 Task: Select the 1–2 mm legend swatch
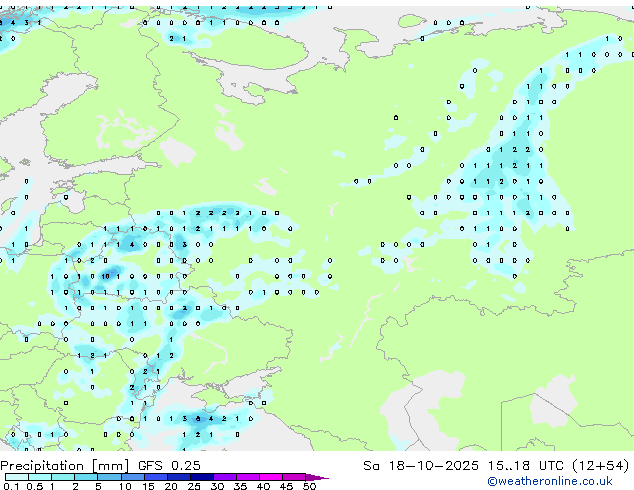[x=63, y=477]
